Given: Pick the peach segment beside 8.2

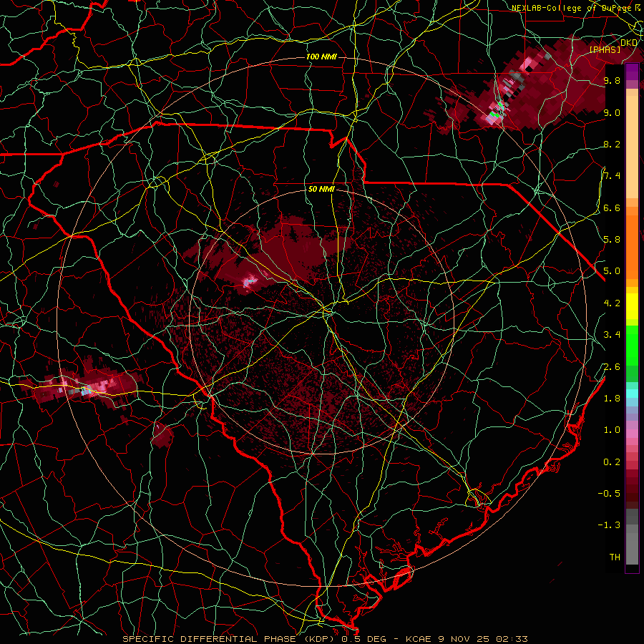Looking at the screenshot, I should (x=632, y=147).
